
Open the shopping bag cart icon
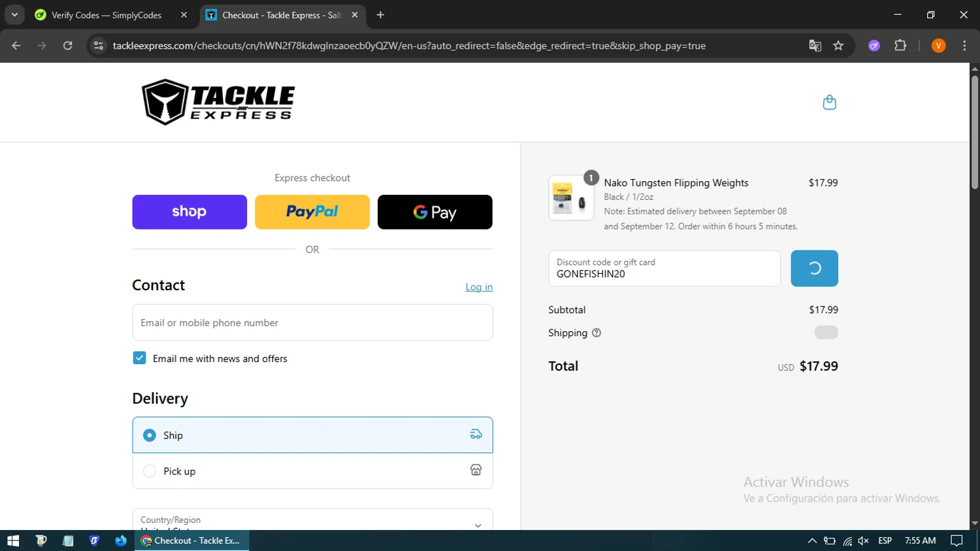(829, 103)
